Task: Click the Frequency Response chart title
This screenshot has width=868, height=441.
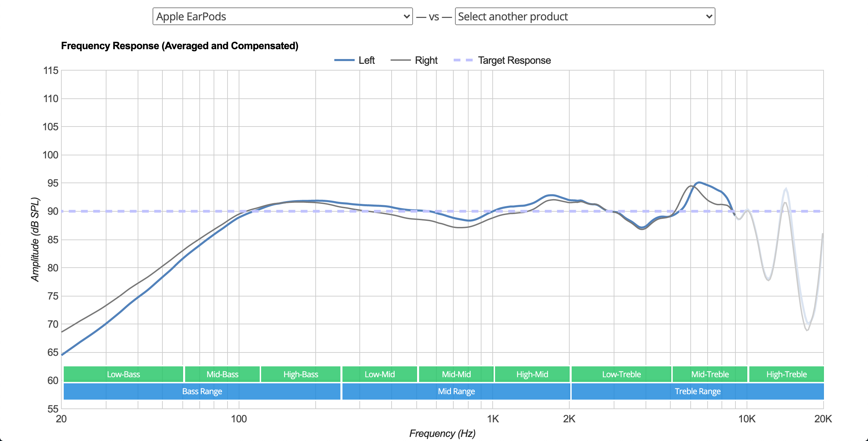Action: 179,45
